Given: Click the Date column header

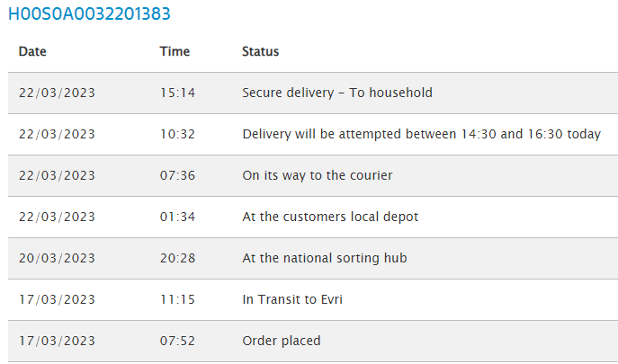Looking at the screenshot, I should pos(32,51).
